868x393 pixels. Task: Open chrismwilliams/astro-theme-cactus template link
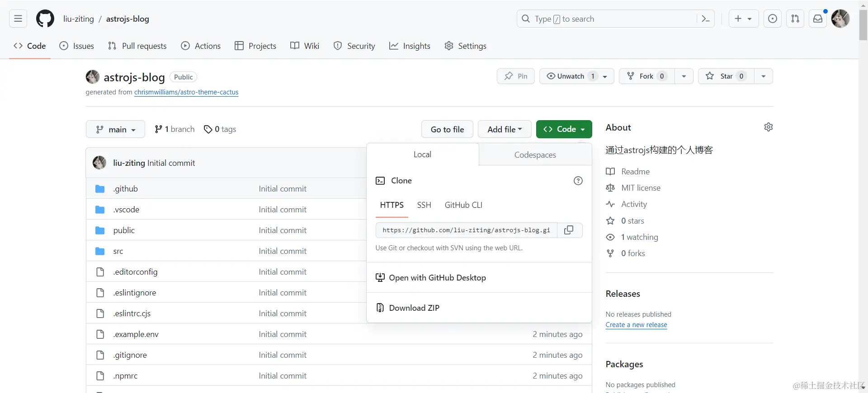(x=186, y=92)
